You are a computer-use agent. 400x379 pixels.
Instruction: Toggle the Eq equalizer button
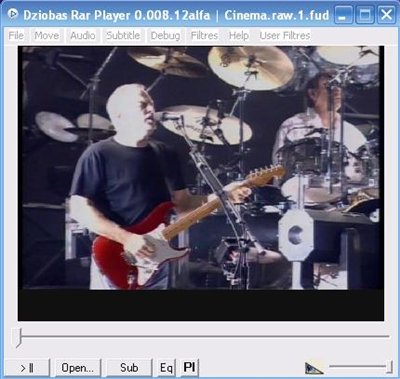(x=166, y=368)
